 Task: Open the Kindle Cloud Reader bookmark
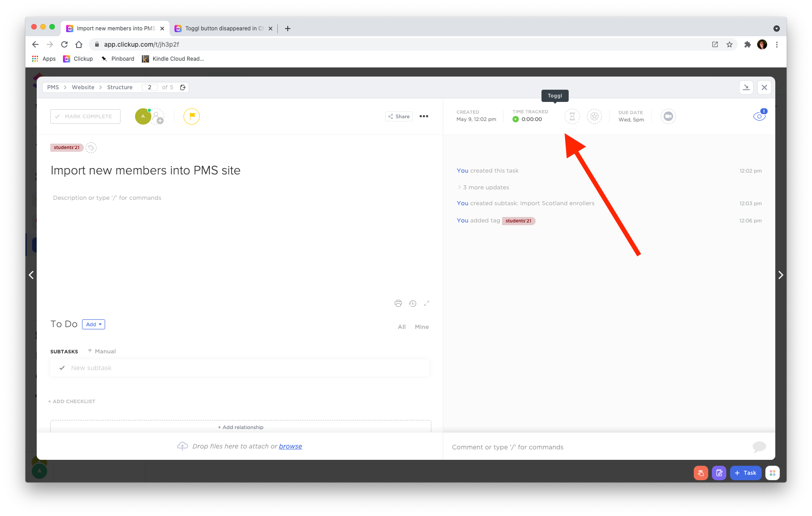[173, 59]
